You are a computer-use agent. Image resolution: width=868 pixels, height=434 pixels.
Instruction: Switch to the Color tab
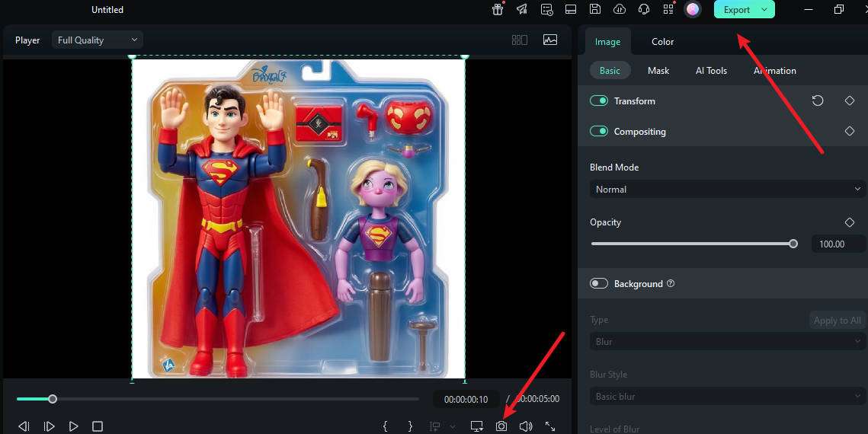click(x=663, y=41)
